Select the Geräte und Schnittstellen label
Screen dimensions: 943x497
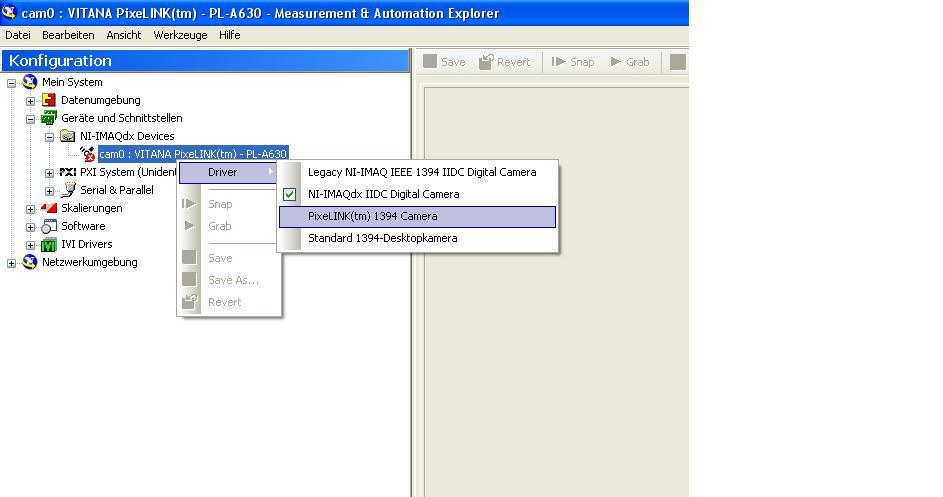tap(121, 118)
